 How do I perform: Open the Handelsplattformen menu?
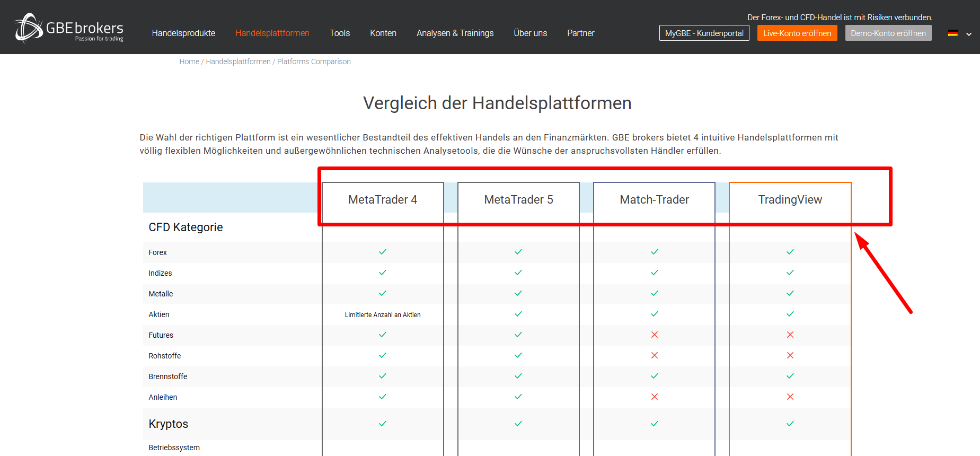[272, 33]
